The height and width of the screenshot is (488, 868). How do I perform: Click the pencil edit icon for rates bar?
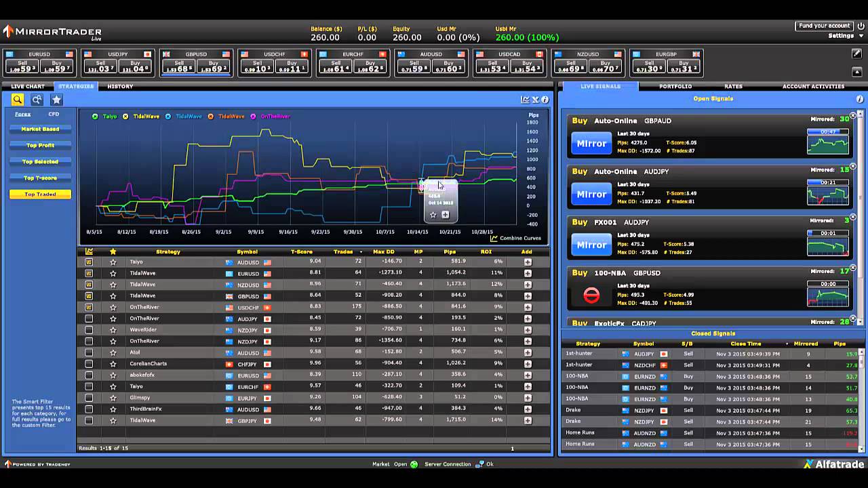coord(856,54)
